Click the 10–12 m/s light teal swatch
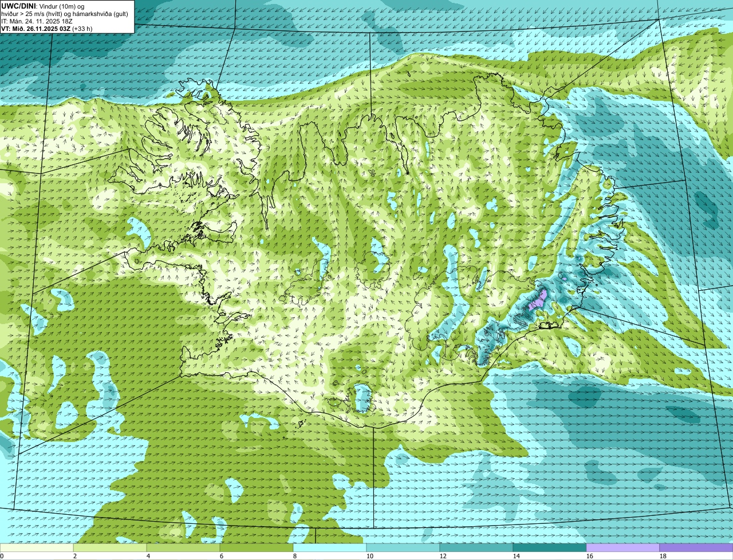Image resolution: width=733 pixels, height=560 pixels. point(403,548)
